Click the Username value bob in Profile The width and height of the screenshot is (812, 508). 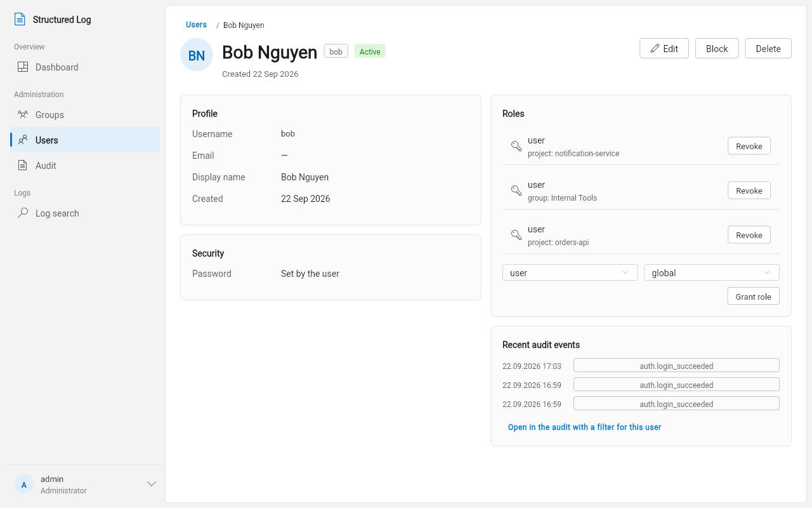(x=288, y=134)
